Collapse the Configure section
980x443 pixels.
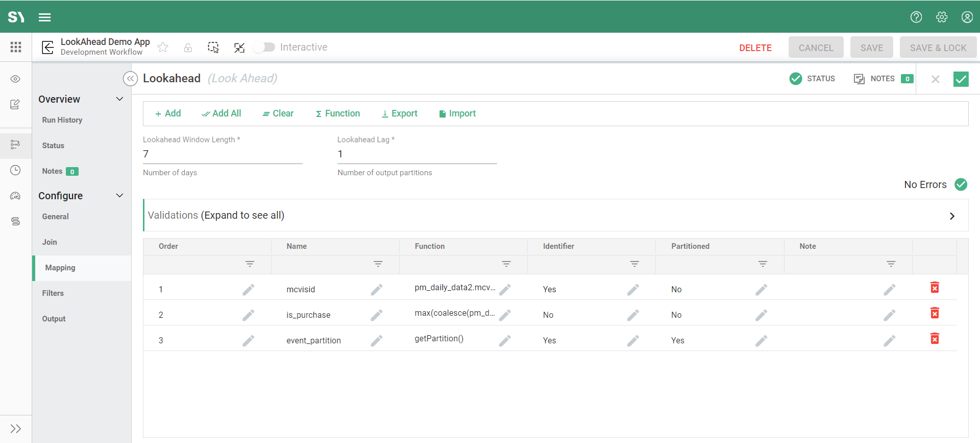119,196
